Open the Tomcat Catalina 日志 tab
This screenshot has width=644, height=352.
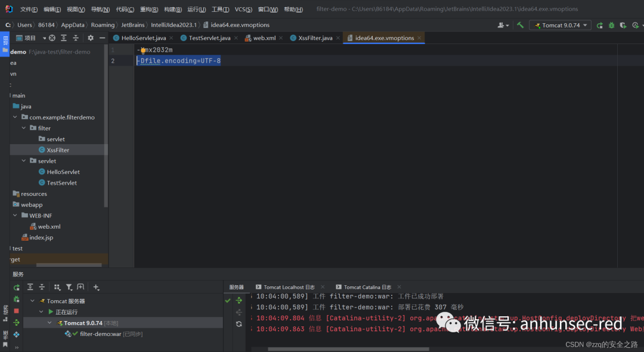click(x=367, y=287)
